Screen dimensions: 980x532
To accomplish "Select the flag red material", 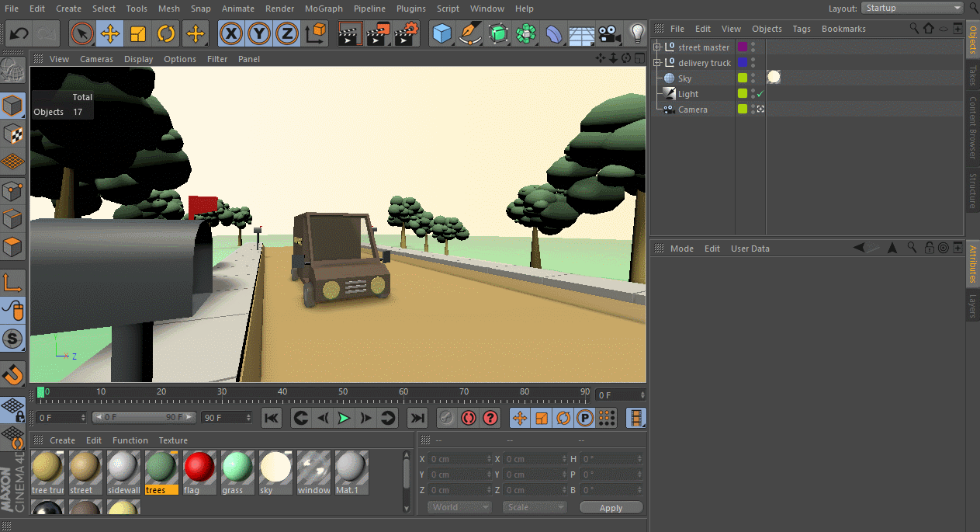I will point(199,472).
